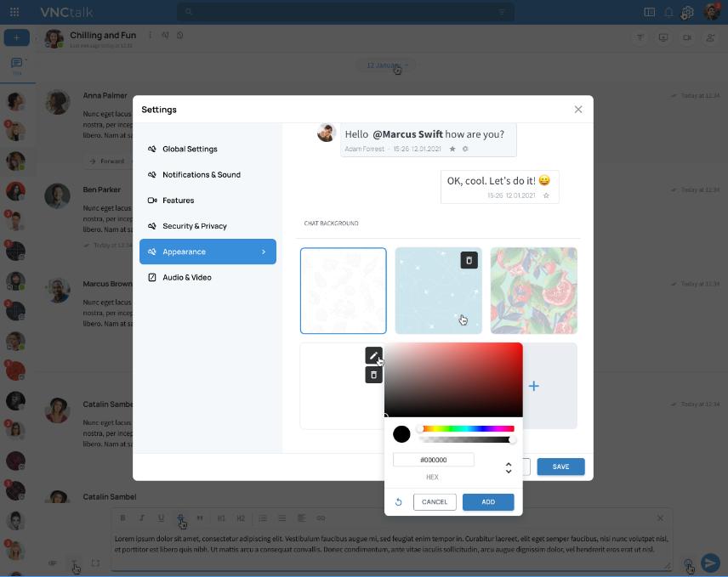Open Security & Privacy settings
The image size is (728, 577).
(x=194, y=226)
